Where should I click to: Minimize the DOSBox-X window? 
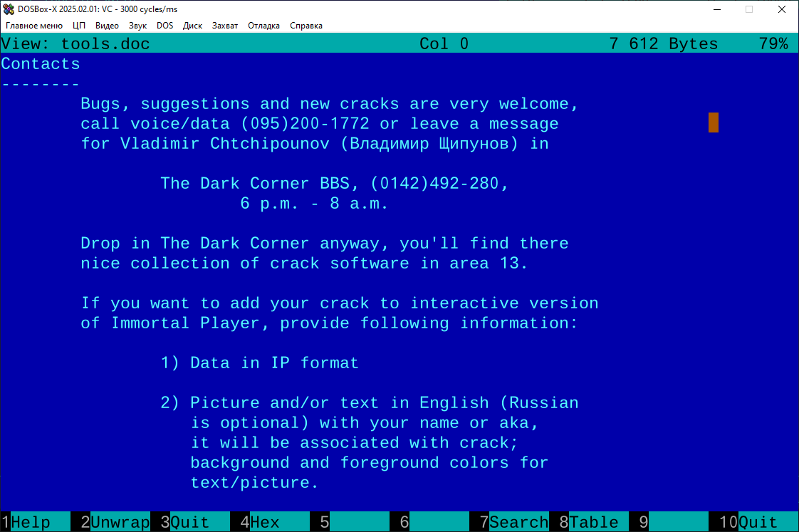(717, 9)
